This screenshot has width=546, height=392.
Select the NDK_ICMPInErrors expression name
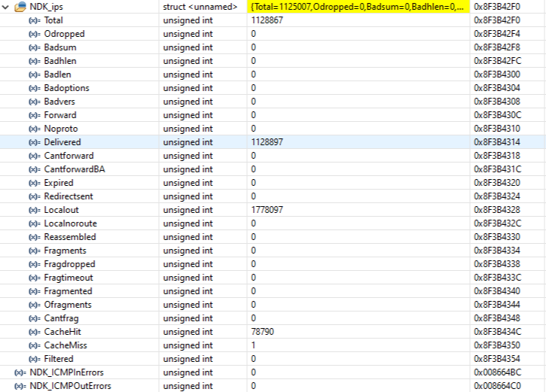[67, 372]
